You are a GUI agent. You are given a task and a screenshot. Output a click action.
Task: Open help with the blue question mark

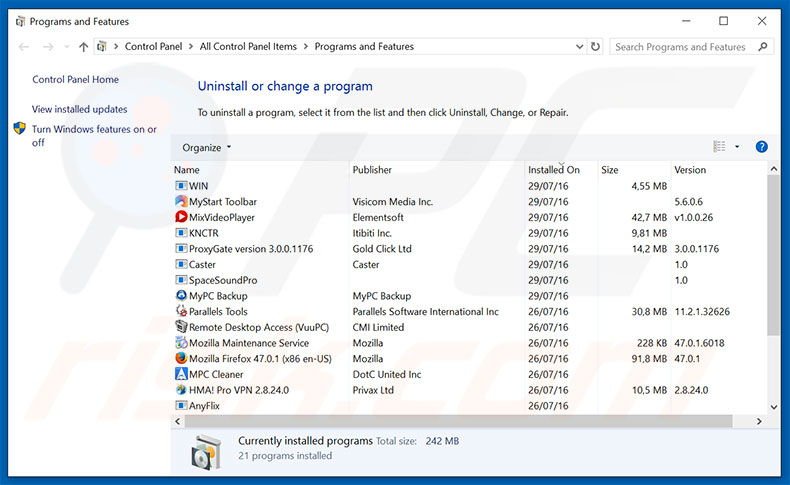[761, 147]
